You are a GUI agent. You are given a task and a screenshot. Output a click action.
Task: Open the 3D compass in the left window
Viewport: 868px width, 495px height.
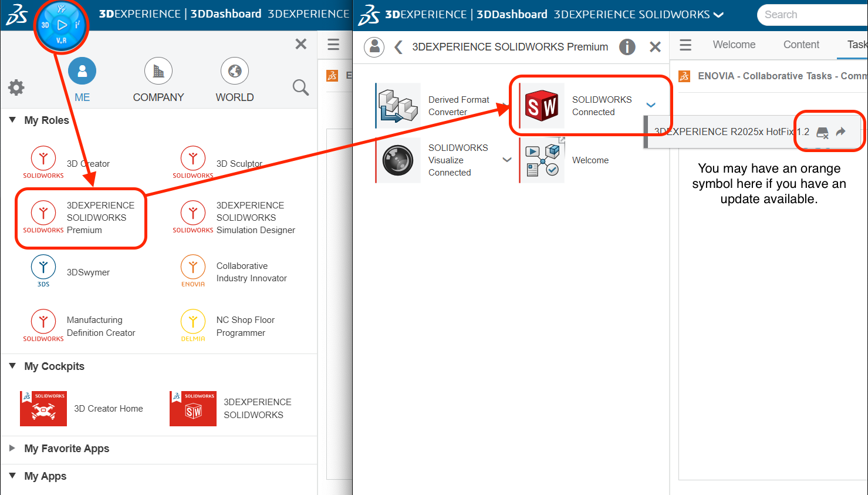click(x=61, y=25)
